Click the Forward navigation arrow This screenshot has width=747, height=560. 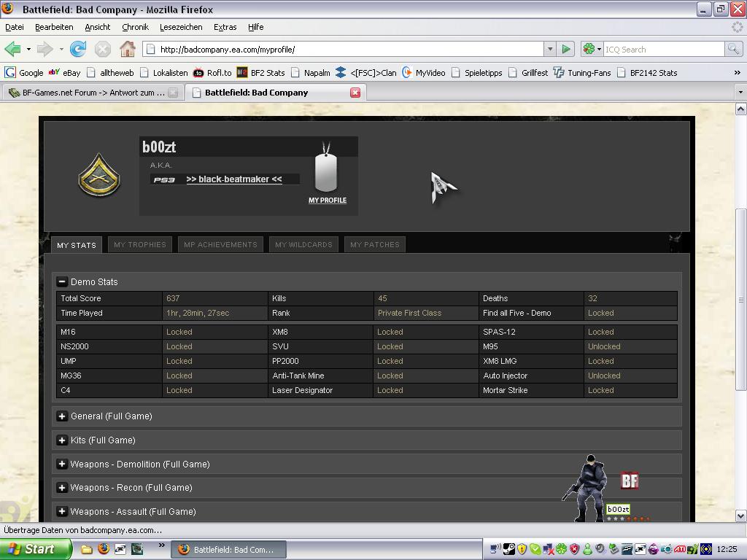click(x=44, y=49)
